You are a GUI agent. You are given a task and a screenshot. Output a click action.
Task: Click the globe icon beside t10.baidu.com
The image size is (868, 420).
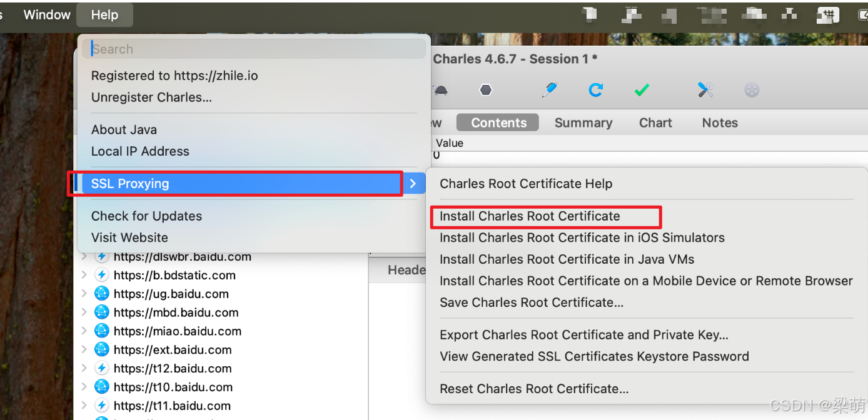(101, 387)
